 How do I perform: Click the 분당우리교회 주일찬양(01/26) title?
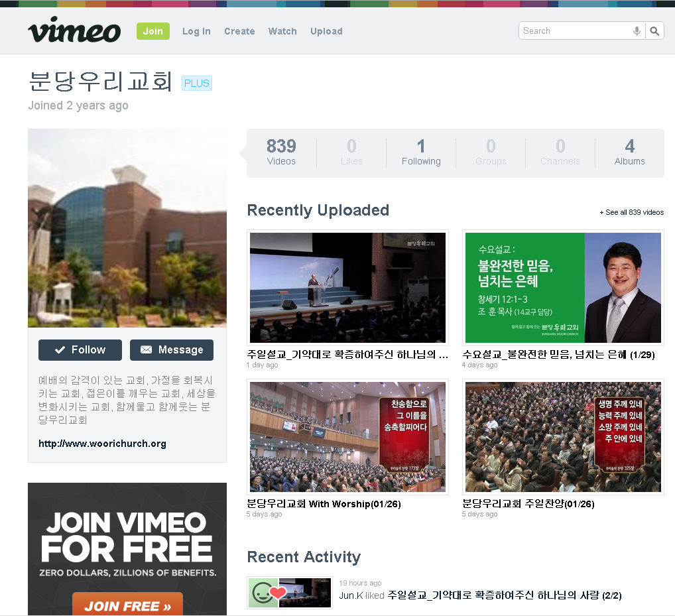click(x=528, y=504)
